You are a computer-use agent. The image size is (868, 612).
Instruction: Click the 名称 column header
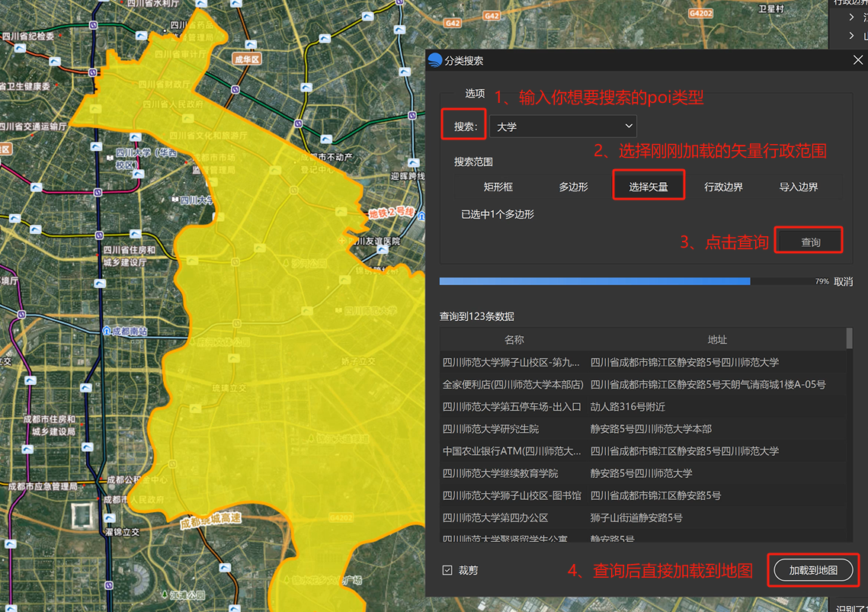click(514, 339)
